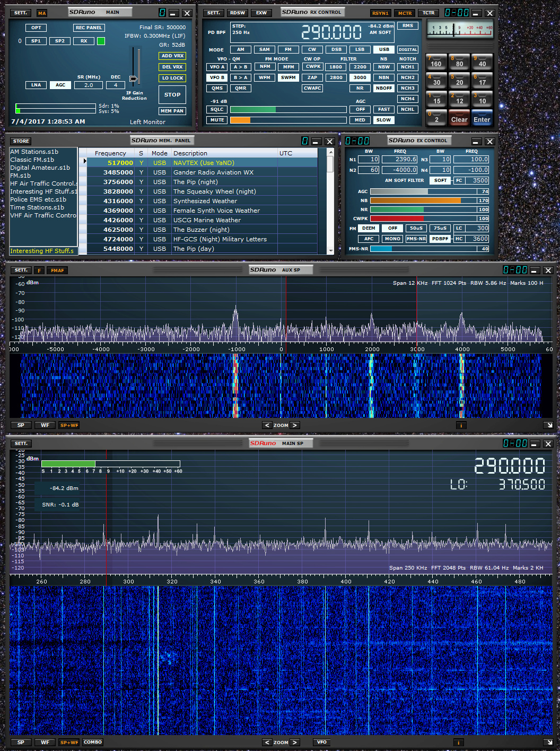Viewport: 560px width, 751px height.
Task: Click the diagonal arrow icon in MAIN SP
Action: [x=548, y=743]
